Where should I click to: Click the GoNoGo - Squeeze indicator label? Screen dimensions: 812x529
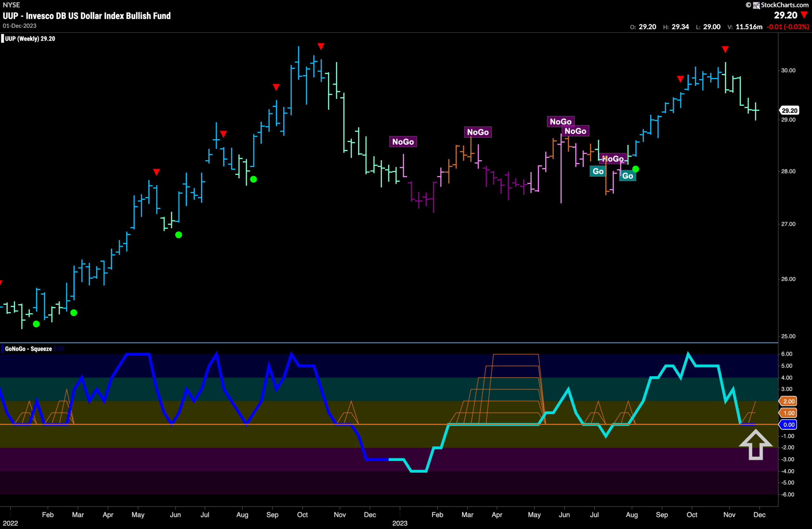point(28,349)
